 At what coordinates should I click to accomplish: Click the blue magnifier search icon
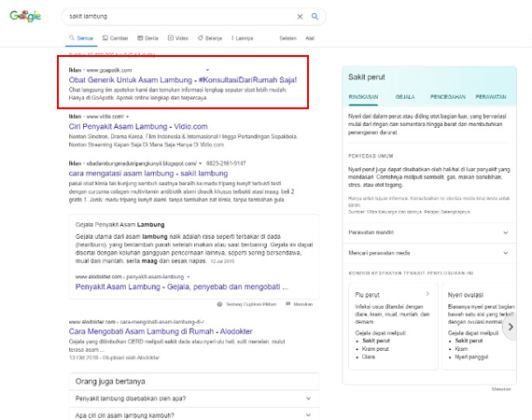(x=315, y=16)
